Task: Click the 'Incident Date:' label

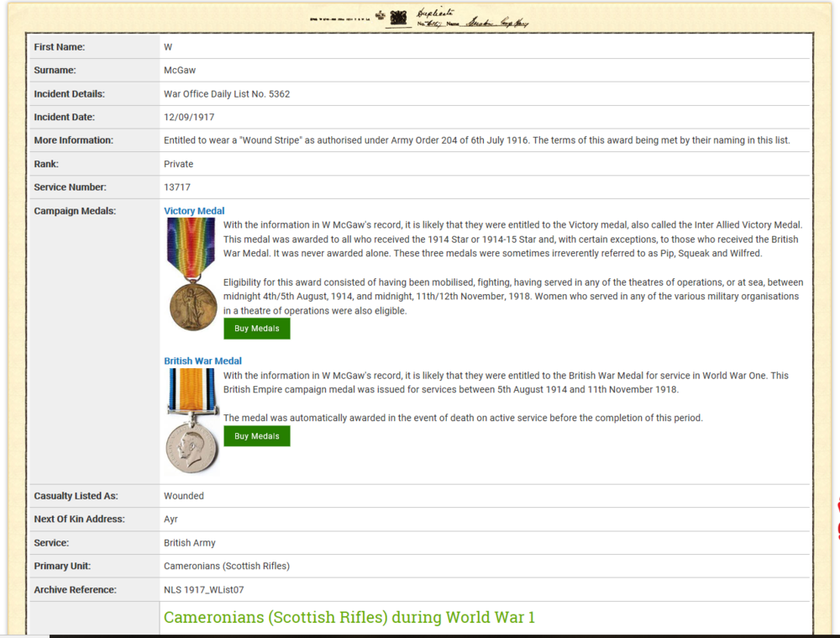Action: click(x=65, y=117)
